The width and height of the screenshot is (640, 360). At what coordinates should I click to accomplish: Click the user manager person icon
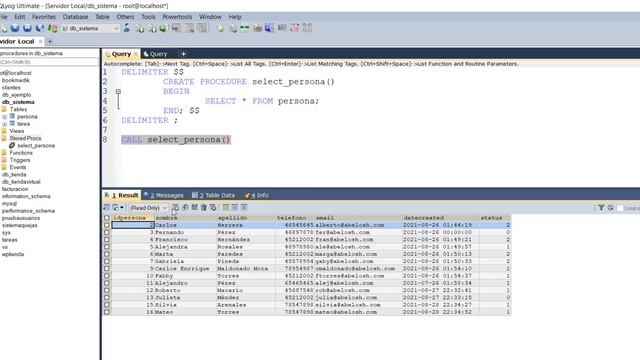tap(127, 28)
